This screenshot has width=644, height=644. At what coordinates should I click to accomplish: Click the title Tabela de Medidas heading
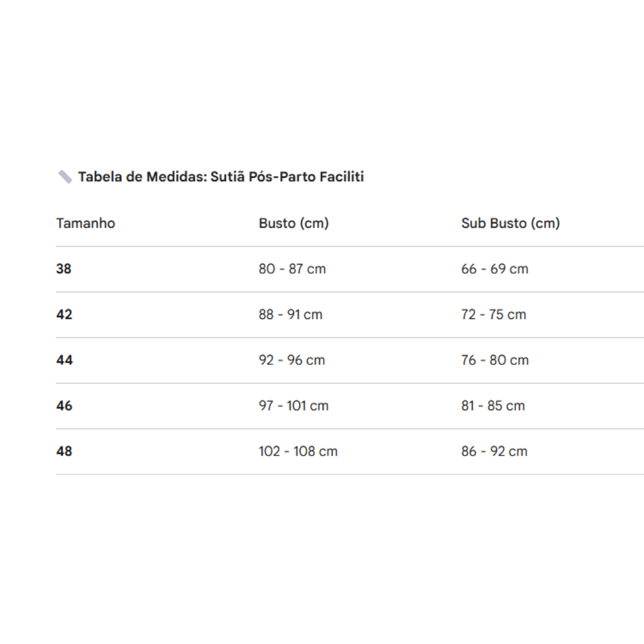[x=221, y=177]
